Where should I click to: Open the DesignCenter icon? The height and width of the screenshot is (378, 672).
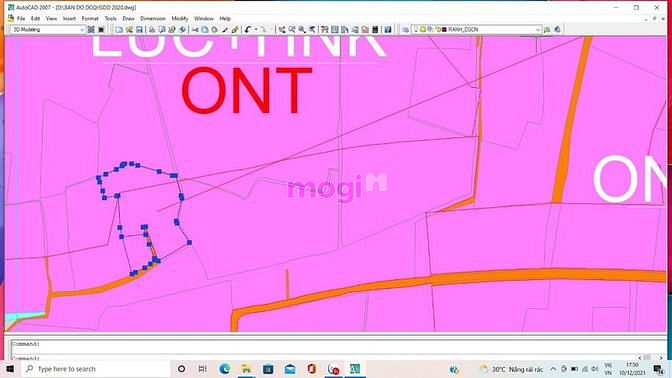pyautogui.click(x=335, y=30)
